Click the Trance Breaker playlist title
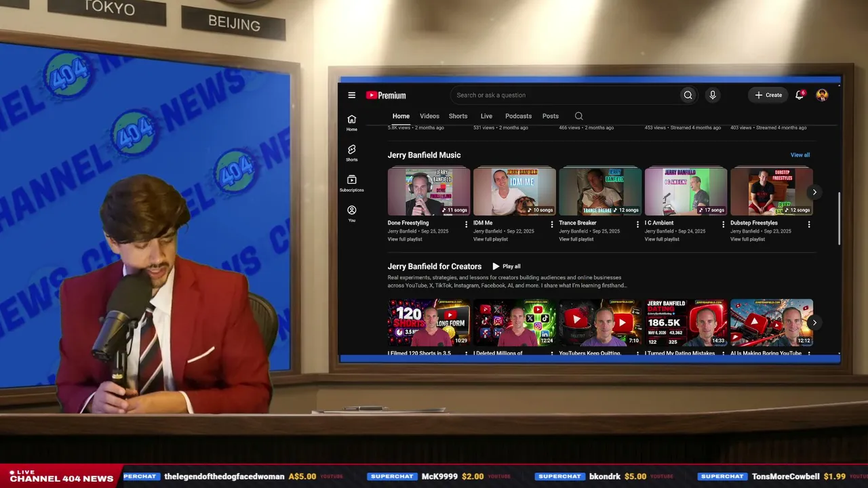Image resolution: width=868 pixels, height=488 pixels. 578,223
